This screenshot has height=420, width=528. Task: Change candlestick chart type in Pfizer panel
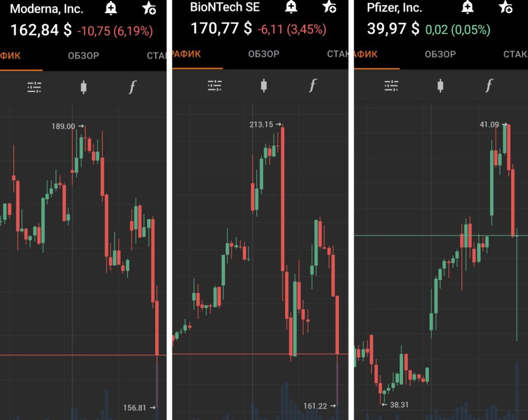440,85
